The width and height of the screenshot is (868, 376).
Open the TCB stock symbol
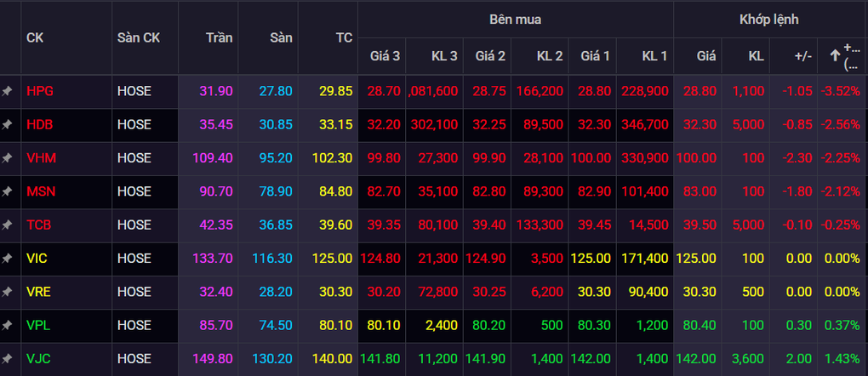point(39,225)
